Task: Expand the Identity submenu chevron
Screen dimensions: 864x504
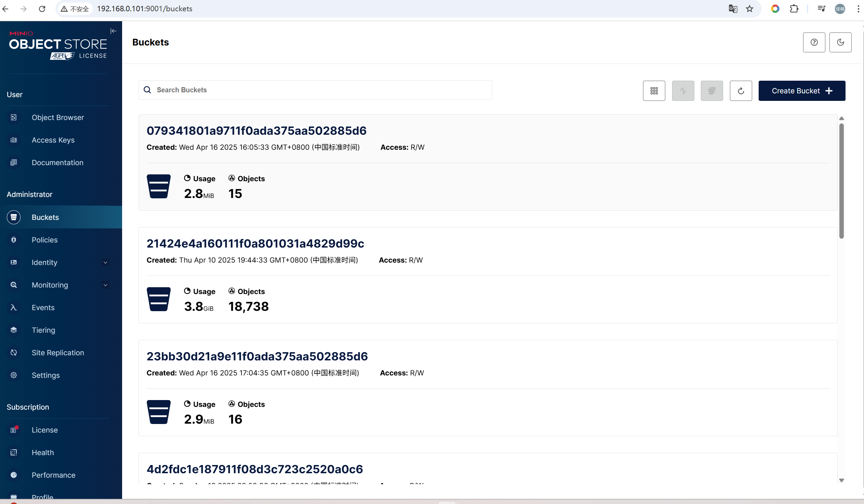Action: [105, 263]
